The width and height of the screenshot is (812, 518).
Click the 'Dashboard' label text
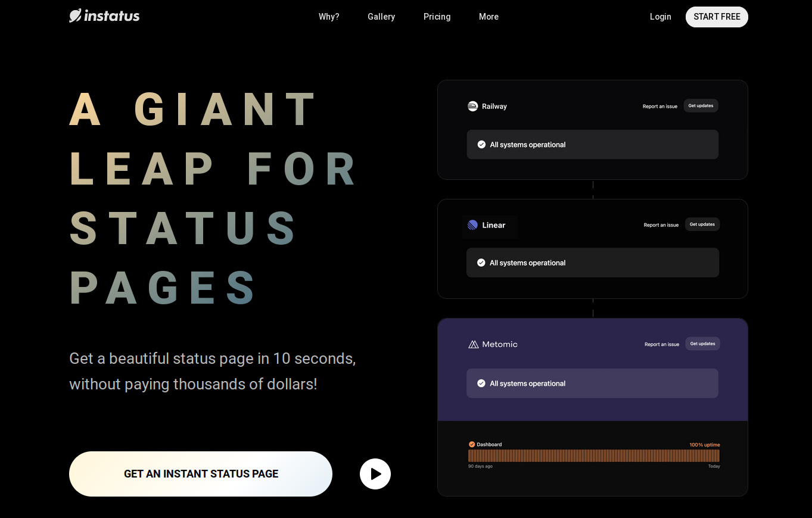[x=489, y=445]
